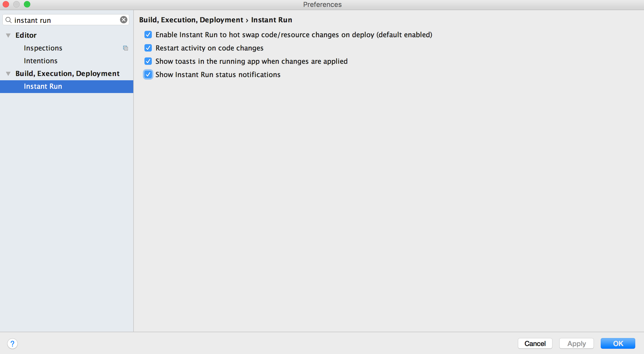Screen dimensions: 644x354
Task: Collapse Build, Execution, Deployment section
Action: tap(8, 74)
